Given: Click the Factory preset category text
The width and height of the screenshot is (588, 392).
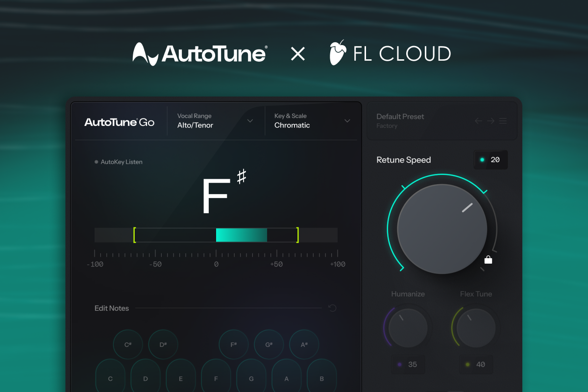Looking at the screenshot, I should (x=387, y=126).
